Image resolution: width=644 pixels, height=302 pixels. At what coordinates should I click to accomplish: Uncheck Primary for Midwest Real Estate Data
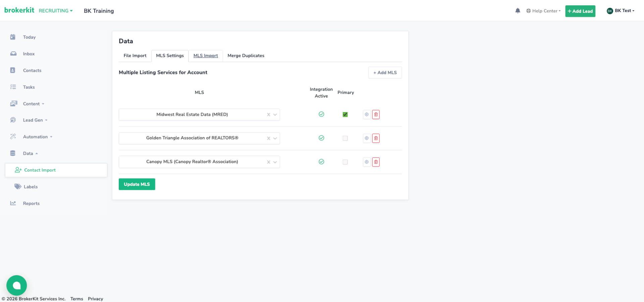point(345,114)
